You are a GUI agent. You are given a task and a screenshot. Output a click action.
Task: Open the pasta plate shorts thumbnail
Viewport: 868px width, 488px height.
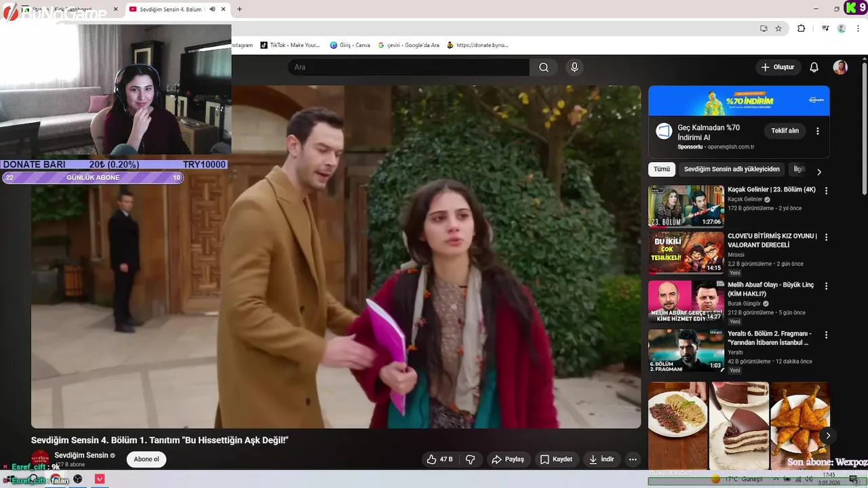[677, 426]
